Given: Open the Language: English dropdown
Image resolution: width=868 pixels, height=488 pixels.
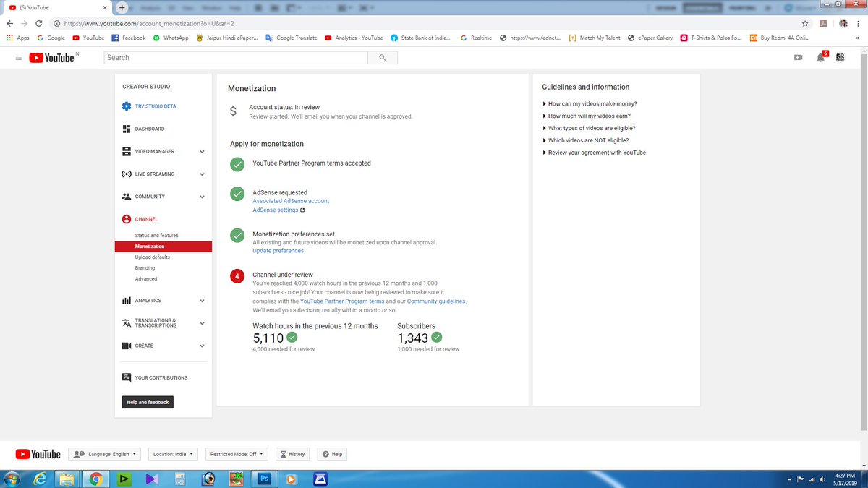Looking at the screenshot, I should click(x=105, y=454).
